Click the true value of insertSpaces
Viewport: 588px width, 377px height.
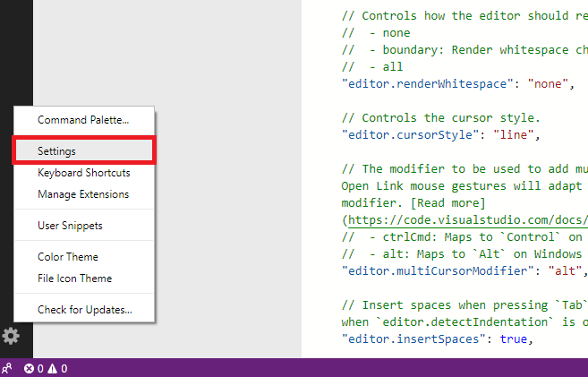click(514, 339)
